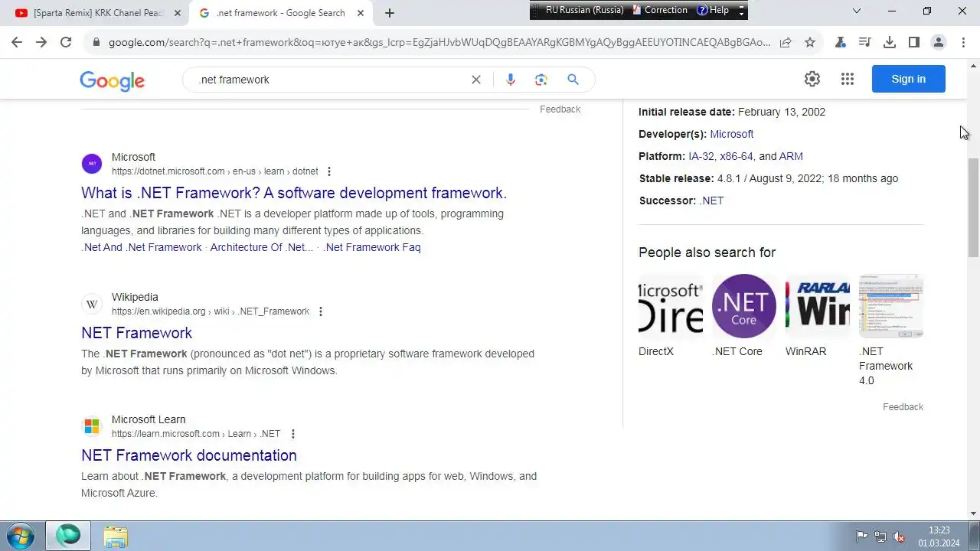Open the .NET Framework 4.0 thumbnail

[891, 306]
